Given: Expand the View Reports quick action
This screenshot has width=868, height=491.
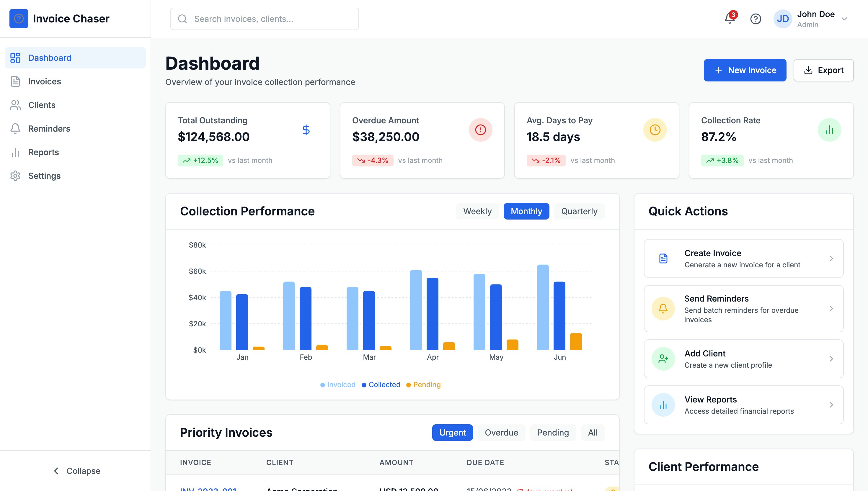Looking at the screenshot, I should coord(832,405).
